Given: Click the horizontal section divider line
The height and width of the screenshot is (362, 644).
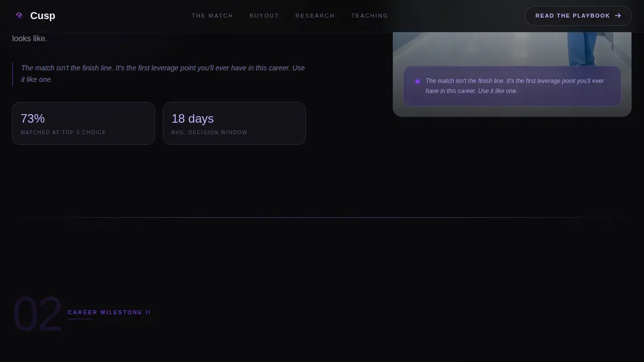Looking at the screenshot, I should pos(322,218).
